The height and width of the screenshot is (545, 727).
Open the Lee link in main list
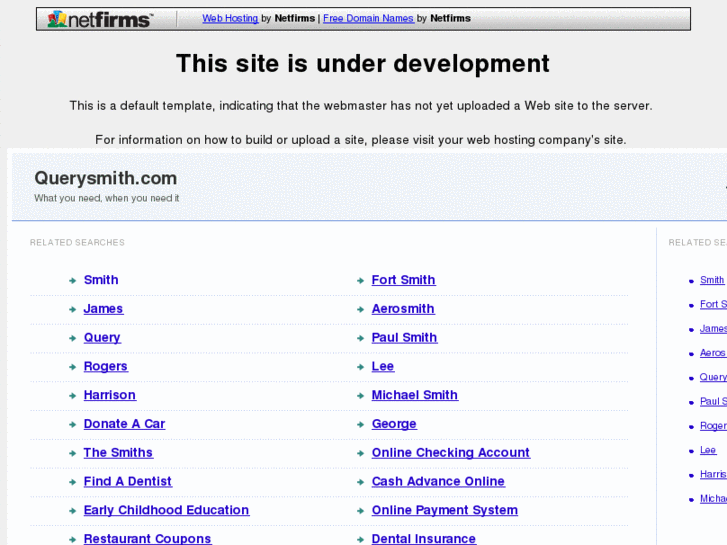pos(383,366)
